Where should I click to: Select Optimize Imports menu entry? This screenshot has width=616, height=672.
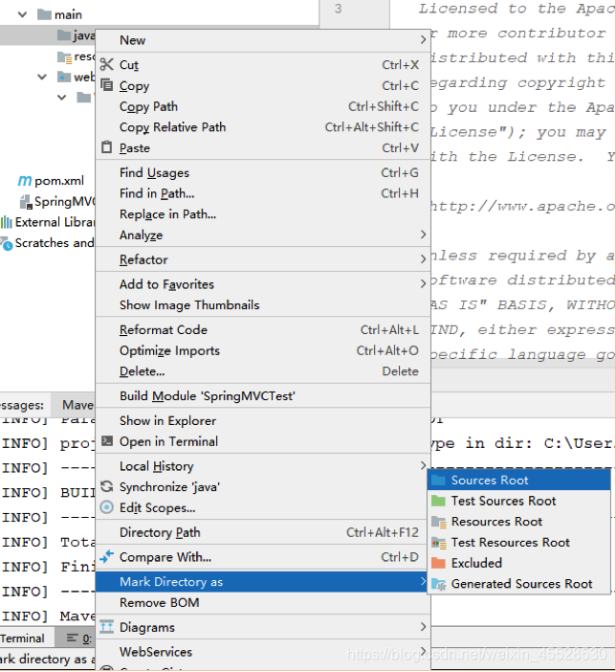click(263, 350)
